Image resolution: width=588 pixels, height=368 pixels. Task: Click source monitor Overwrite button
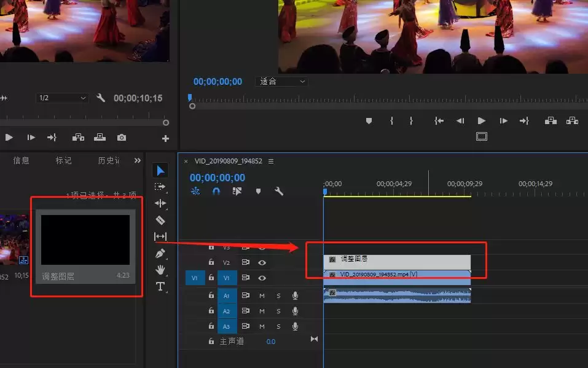pyautogui.click(x=100, y=138)
